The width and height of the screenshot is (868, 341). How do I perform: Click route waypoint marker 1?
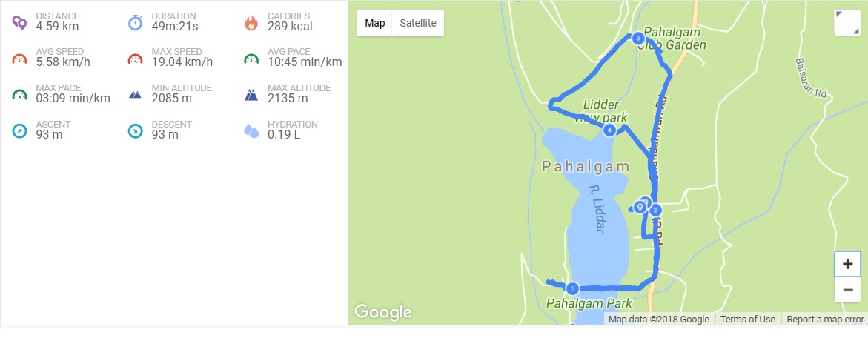[572, 288]
